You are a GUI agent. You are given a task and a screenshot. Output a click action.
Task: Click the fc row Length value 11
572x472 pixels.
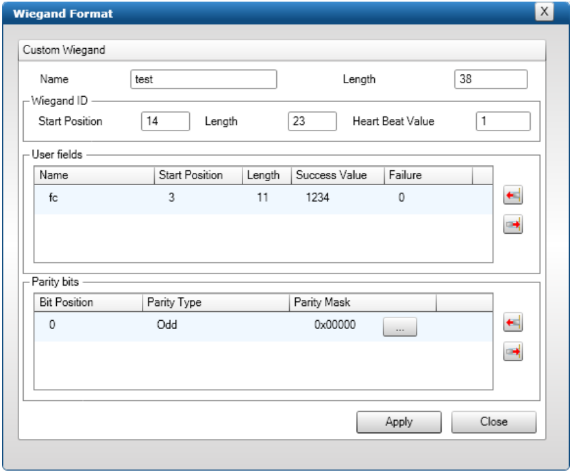pos(262,198)
